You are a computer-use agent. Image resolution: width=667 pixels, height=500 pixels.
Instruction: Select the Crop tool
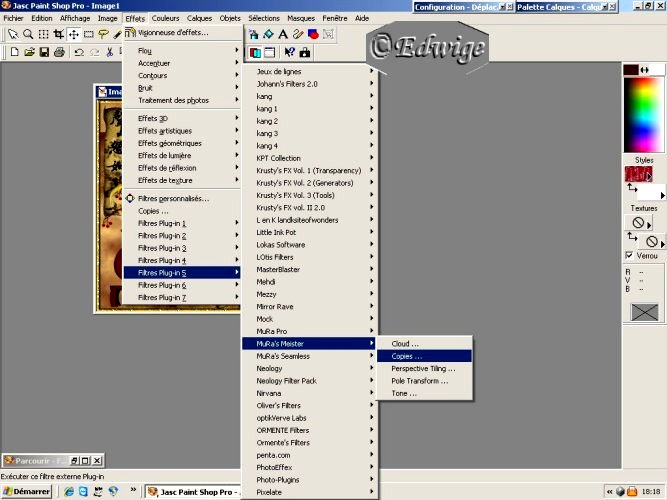click(59, 34)
